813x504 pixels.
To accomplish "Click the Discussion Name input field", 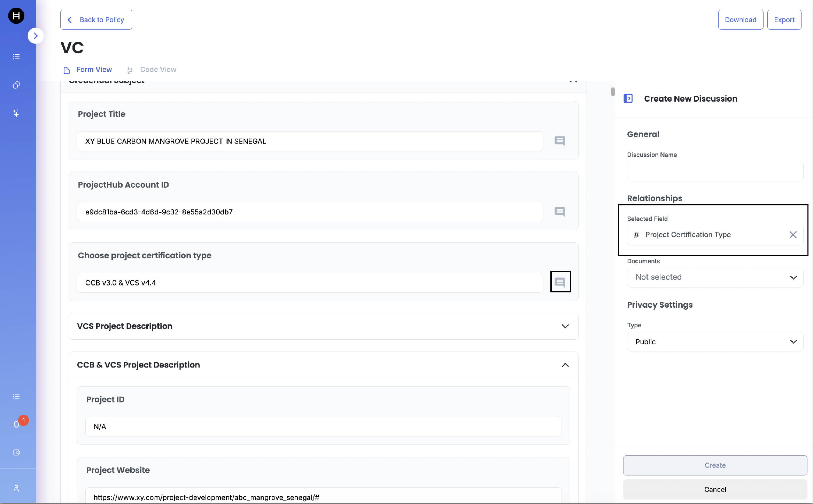I will point(715,171).
